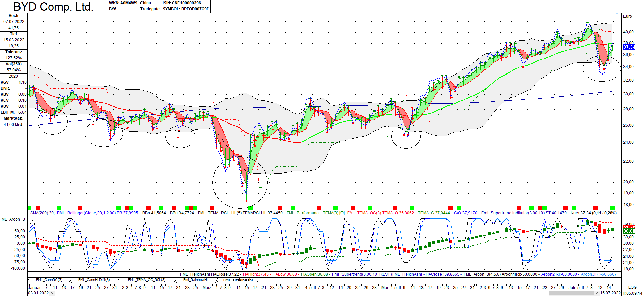Click the KBV value 0,08
Screen dimensions: 644x296
pos(23,94)
